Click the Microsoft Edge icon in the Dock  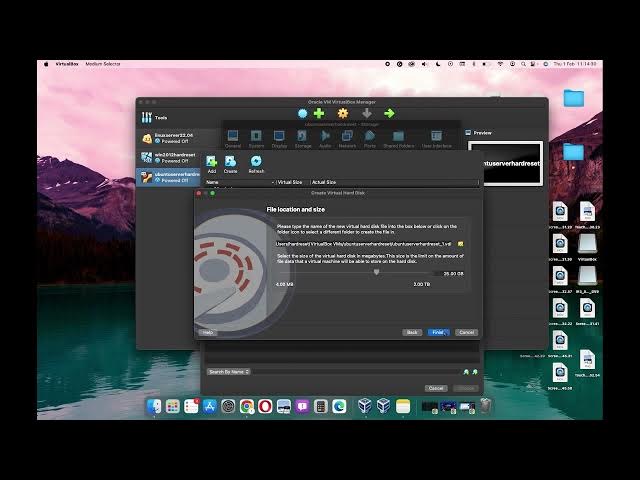[339, 406]
